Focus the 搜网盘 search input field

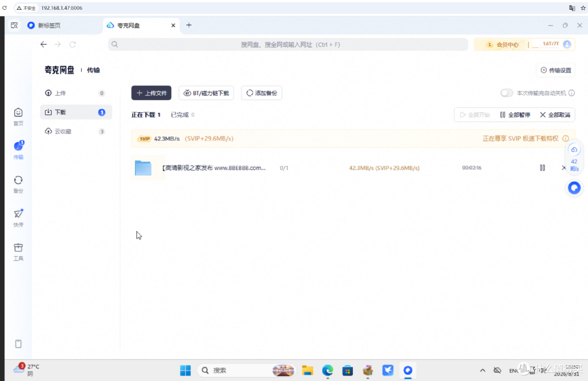(288, 44)
